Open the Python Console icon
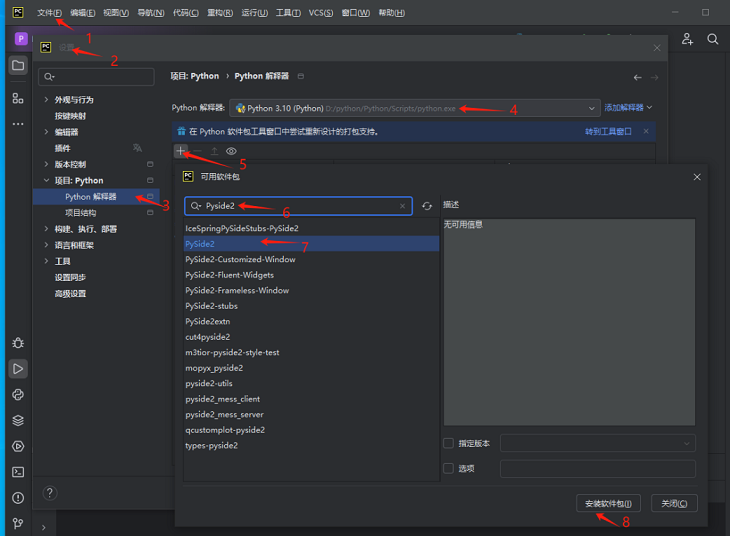The image size is (730, 536). click(x=18, y=395)
